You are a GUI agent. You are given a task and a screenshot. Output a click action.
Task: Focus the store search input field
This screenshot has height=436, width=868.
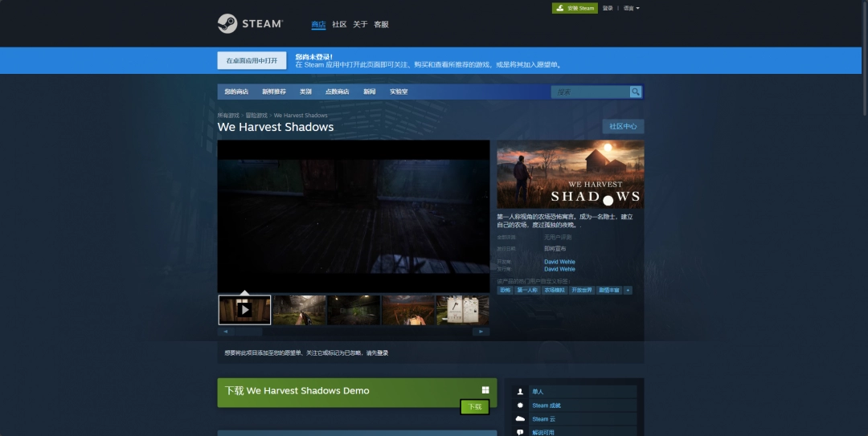point(590,92)
